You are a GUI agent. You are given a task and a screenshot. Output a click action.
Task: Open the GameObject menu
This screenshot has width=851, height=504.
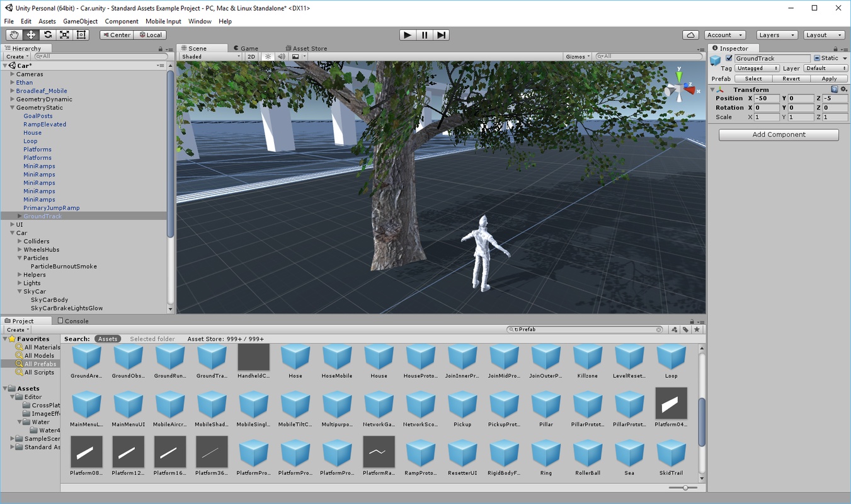pyautogui.click(x=80, y=21)
